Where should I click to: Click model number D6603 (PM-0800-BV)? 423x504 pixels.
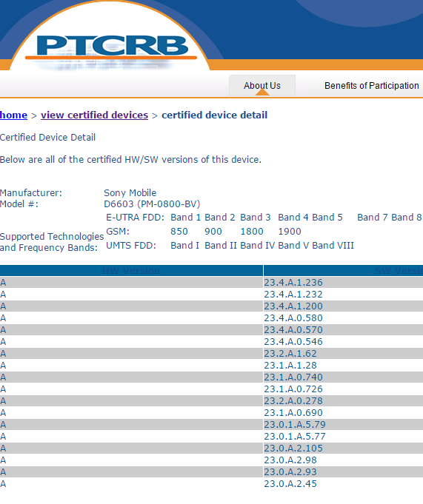tap(152, 204)
